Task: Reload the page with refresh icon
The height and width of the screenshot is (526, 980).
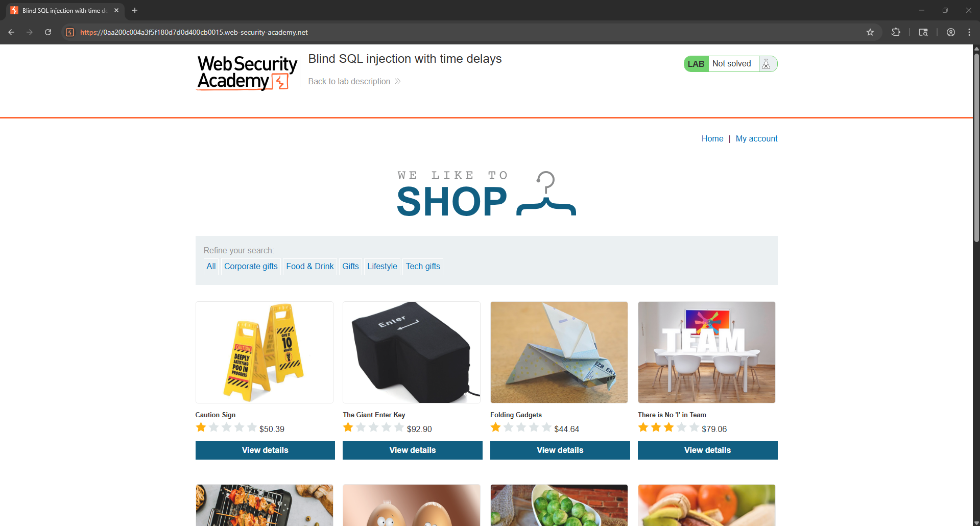Action: [48, 32]
